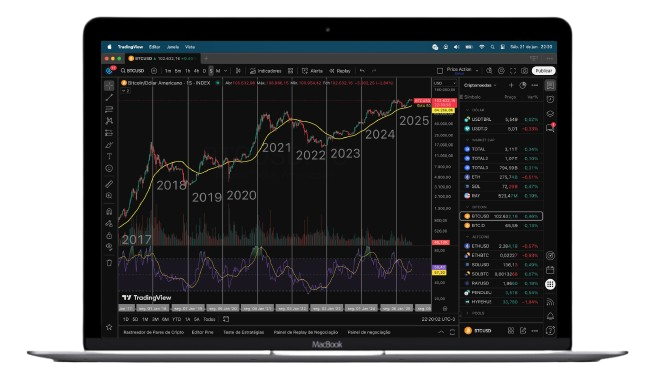The height and width of the screenshot is (375, 666).
Task: Open the indicator templates grid icon
Action: click(x=291, y=71)
